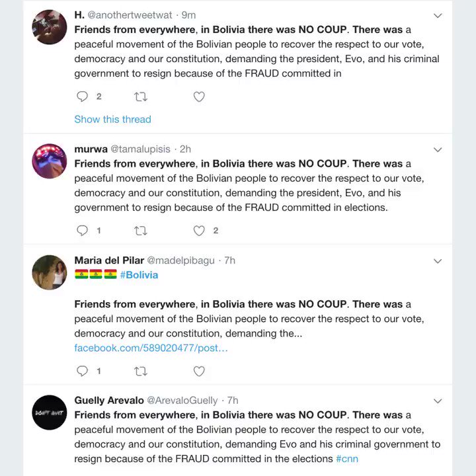Retweet Maria del Pilar's tweet

point(140,371)
